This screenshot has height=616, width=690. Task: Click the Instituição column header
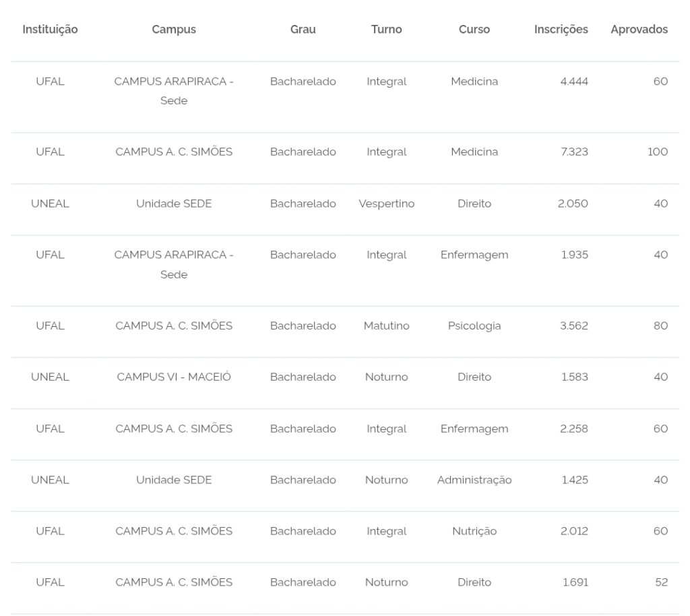tap(50, 30)
